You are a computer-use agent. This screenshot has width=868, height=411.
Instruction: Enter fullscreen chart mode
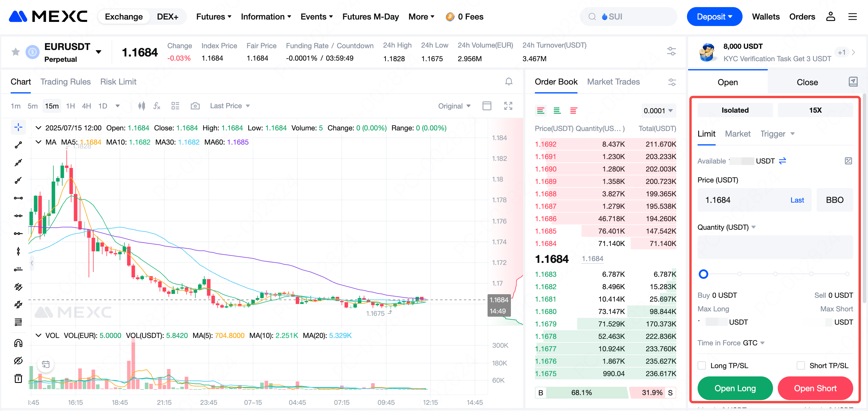coord(508,106)
